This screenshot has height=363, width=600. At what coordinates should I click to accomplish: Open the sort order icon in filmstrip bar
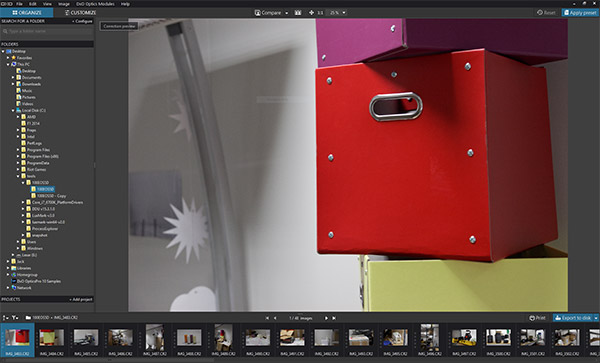[x=5, y=317]
